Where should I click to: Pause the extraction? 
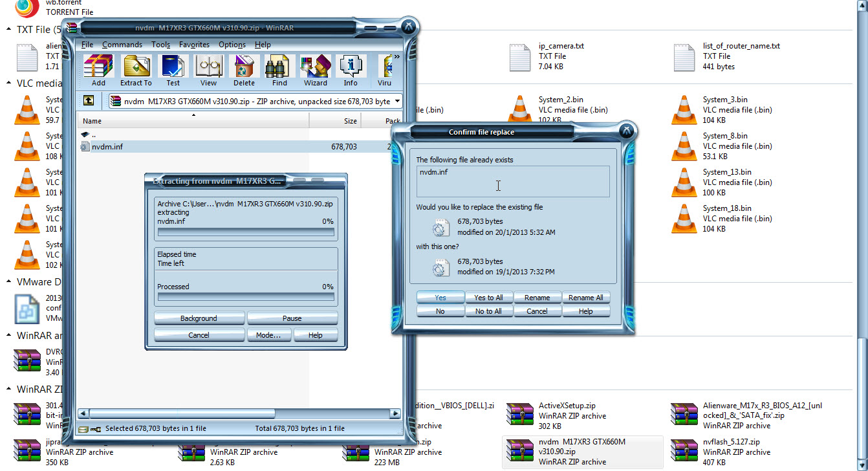click(292, 318)
